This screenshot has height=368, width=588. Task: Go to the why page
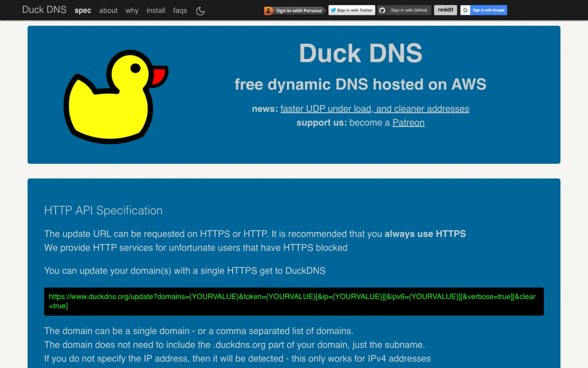[132, 11]
